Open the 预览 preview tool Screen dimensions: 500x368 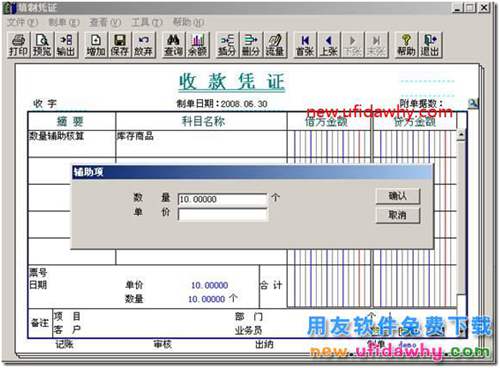tap(42, 45)
